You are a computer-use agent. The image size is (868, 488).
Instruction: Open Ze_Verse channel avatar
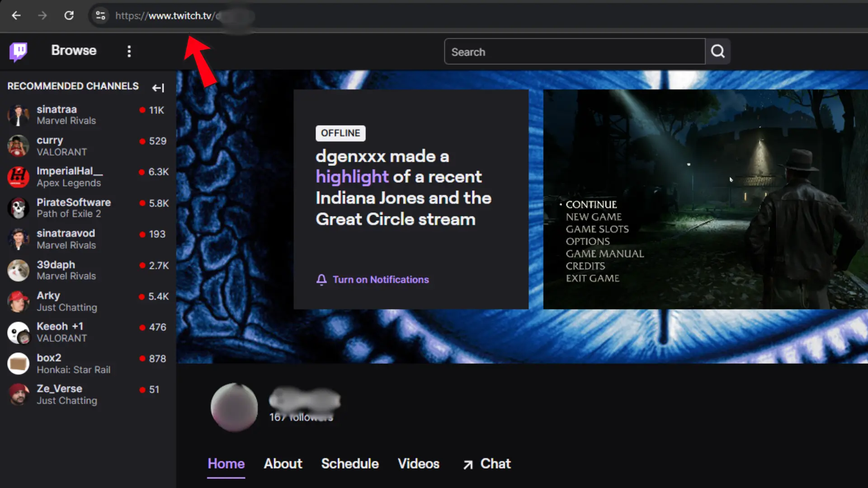(x=19, y=394)
